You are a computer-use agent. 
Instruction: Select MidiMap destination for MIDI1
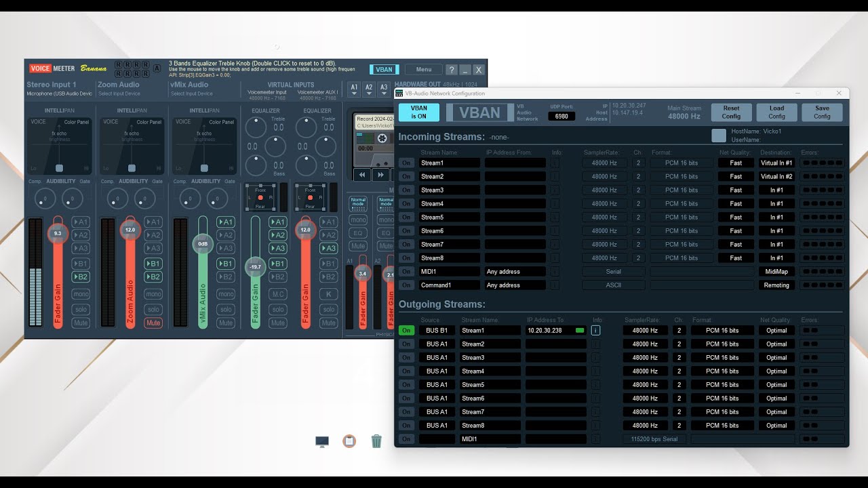pos(776,271)
